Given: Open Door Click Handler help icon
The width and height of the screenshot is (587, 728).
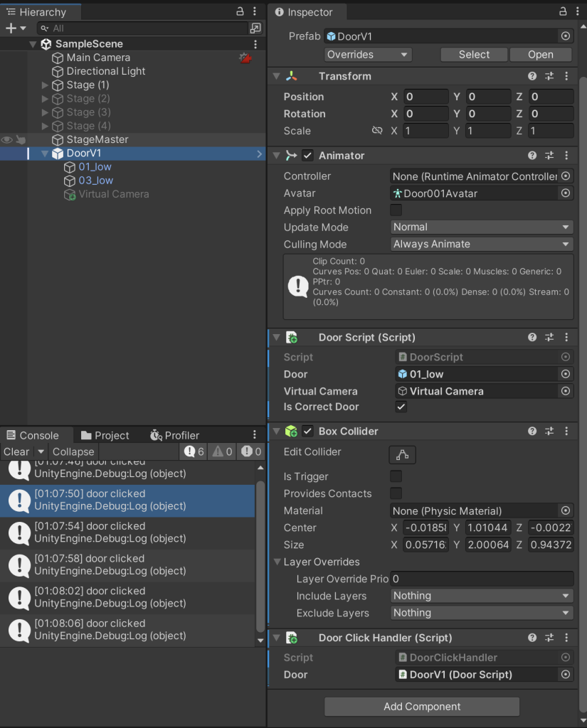Looking at the screenshot, I should pyautogui.click(x=532, y=638).
